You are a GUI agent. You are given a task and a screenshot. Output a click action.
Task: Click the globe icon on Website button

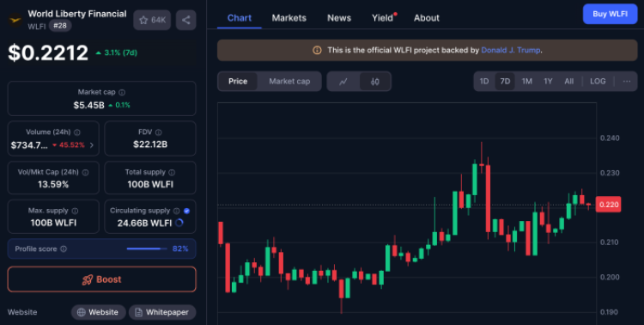(x=82, y=312)
